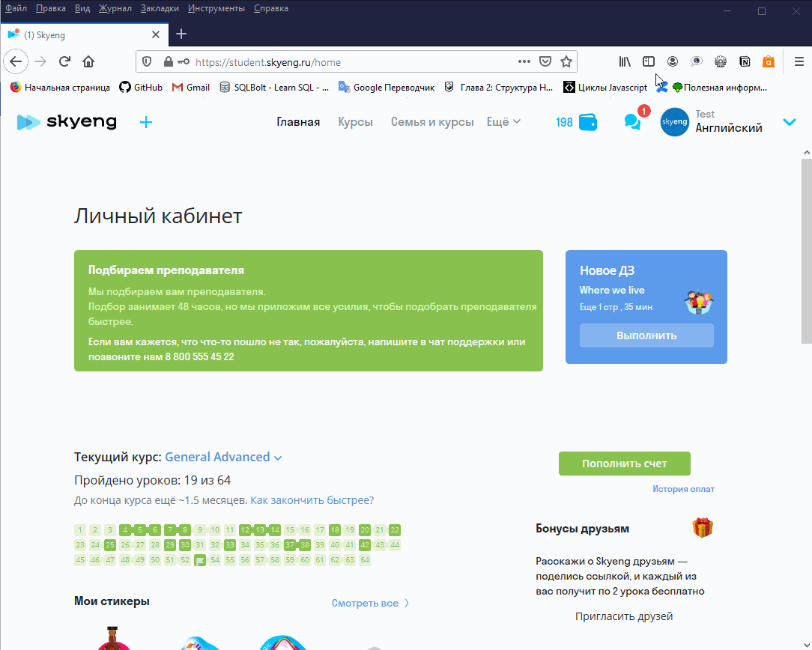
Task: Open the Notion extension icon
Action: pos(745,61)
